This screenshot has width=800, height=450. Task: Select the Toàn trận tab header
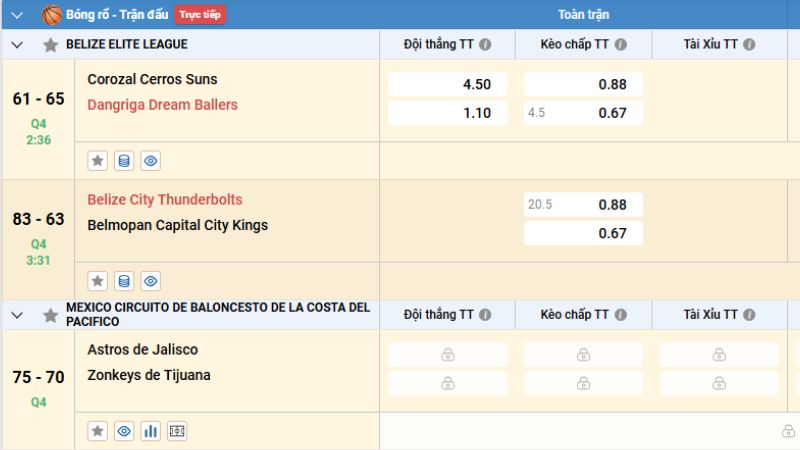coord(583,15)
